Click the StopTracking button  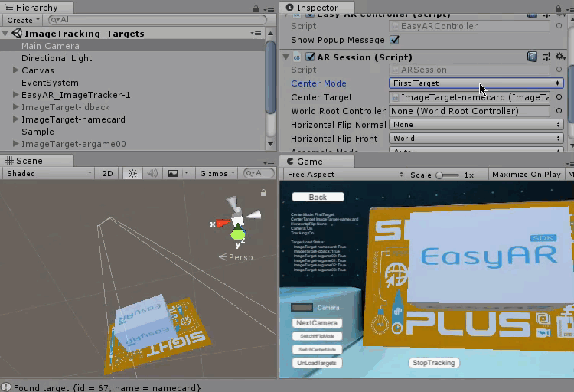pos(434,363)
